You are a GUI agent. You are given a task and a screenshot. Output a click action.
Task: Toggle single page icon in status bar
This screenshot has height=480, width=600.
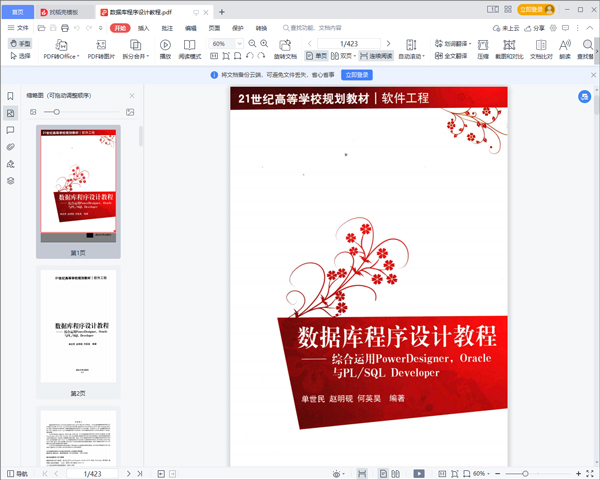click(383, 474)
